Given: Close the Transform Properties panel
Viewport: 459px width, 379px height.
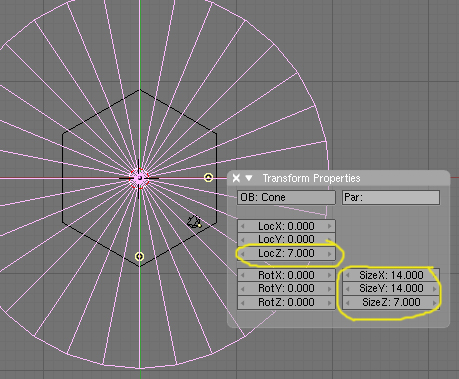Looking at the screenshot, I should click(x=236, y=178).
